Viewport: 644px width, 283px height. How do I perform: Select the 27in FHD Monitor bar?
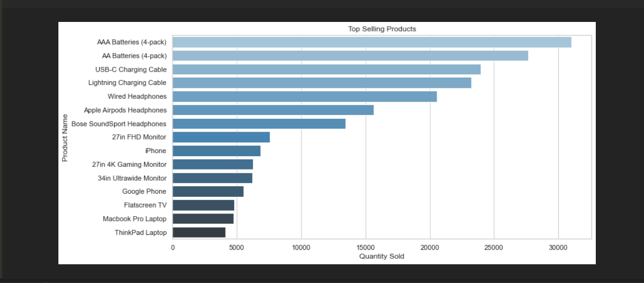coord(221,137)
